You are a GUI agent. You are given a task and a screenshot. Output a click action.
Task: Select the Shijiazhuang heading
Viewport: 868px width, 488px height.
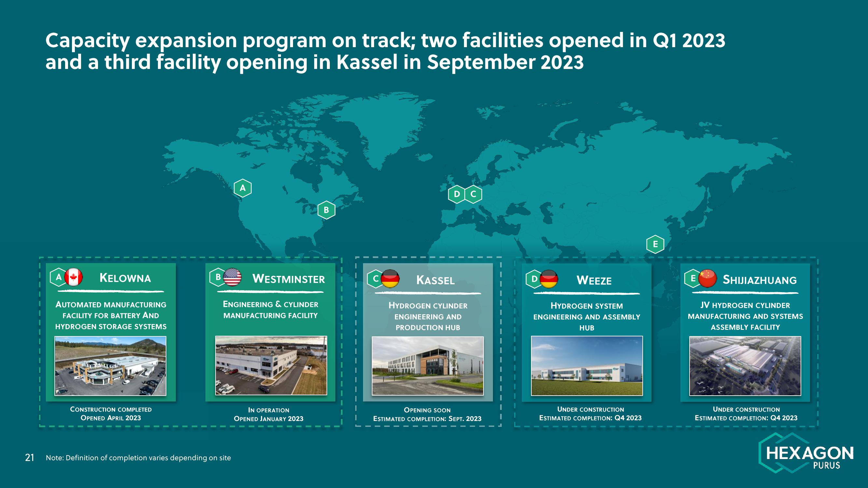coord(760,279)
